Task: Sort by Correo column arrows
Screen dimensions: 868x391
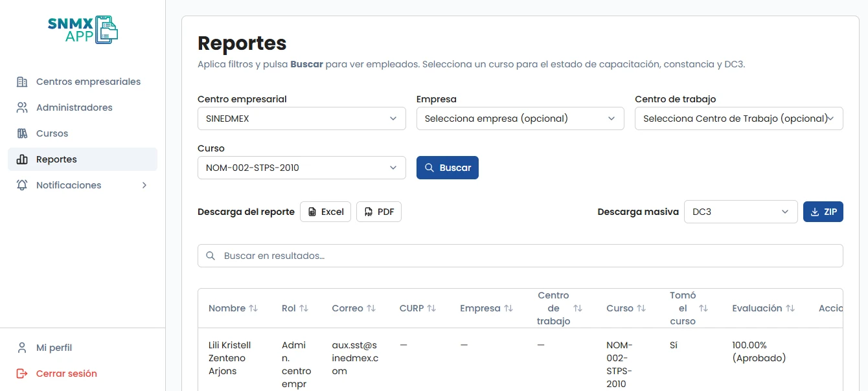Action: tap(371, 308)
